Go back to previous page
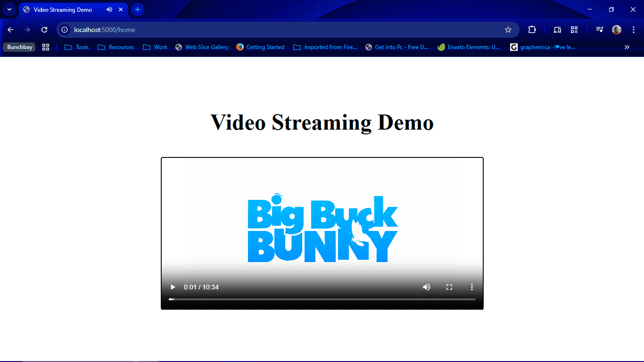The width and height of the screenshot is (644, 362). click(10, 30)
